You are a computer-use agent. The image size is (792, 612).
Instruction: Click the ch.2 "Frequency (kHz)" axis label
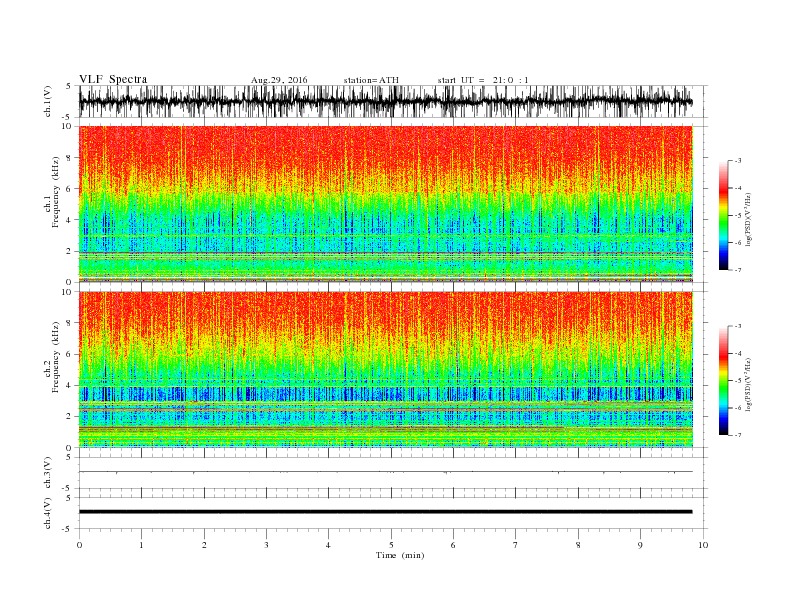[56, 357]
